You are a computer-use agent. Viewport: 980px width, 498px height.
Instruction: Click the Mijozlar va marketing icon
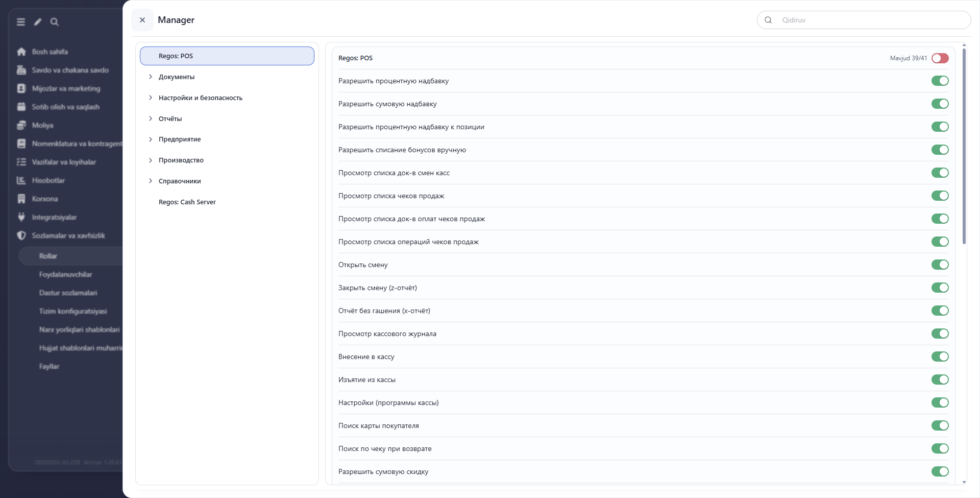click(21, 88)
